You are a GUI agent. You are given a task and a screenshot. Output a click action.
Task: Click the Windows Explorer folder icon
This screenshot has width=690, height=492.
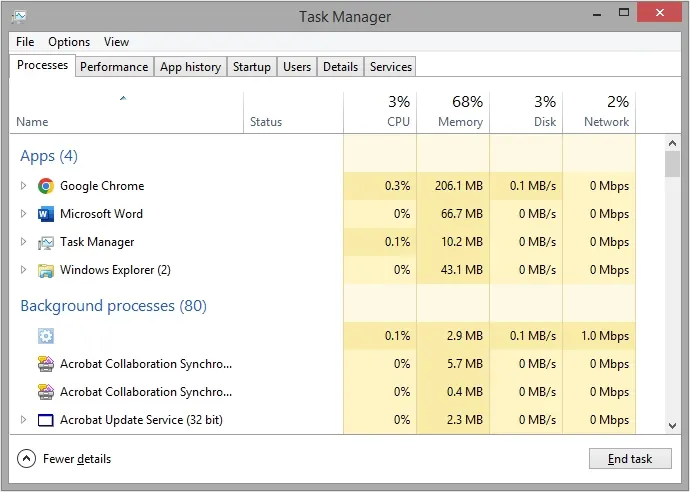click(x=46, y=271)
